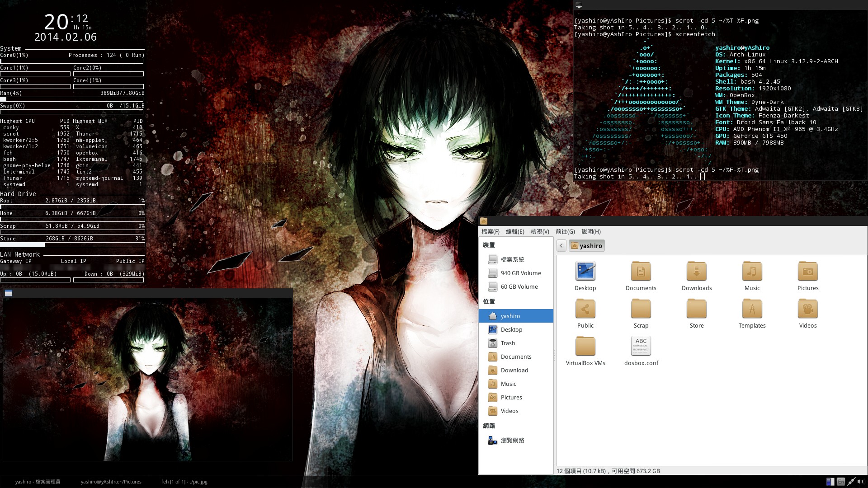This screenshot has height=488, width=868.
Task: Open the 檔案(F) menu
Action: tap(490, 231)
